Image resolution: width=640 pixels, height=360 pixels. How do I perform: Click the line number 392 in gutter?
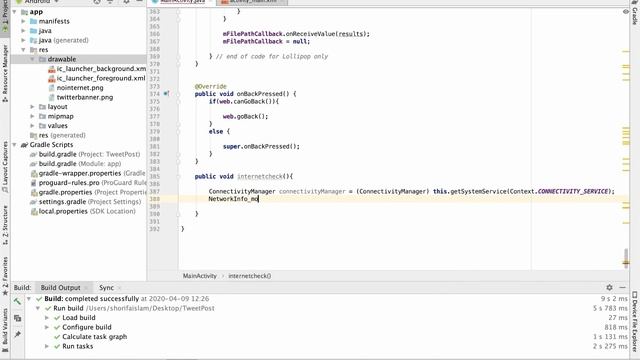tap(154, 229)
